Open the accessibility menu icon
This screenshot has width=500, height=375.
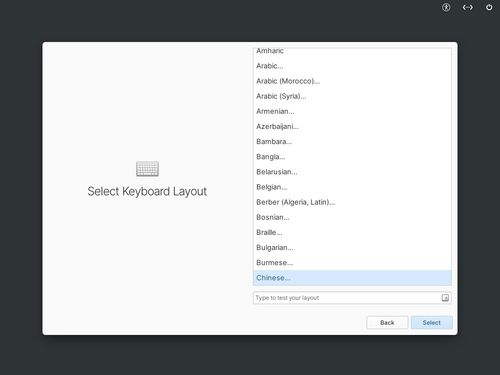pos(446,7)
